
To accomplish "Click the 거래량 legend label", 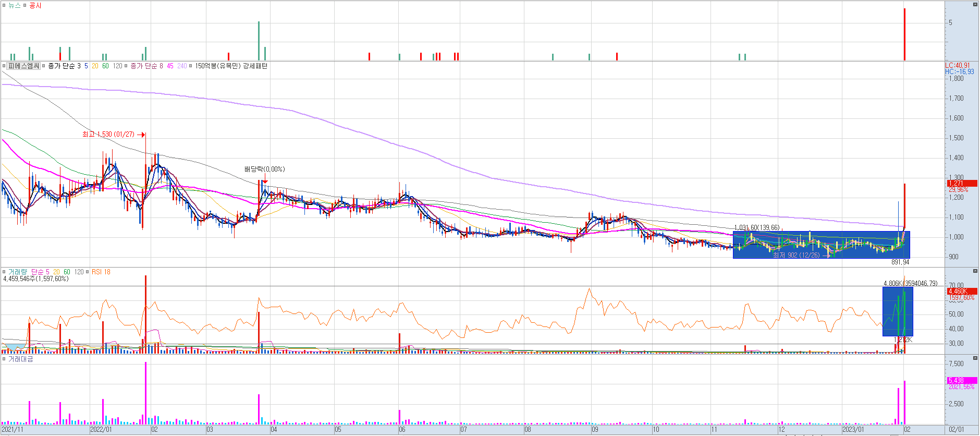I will (17, 272).
